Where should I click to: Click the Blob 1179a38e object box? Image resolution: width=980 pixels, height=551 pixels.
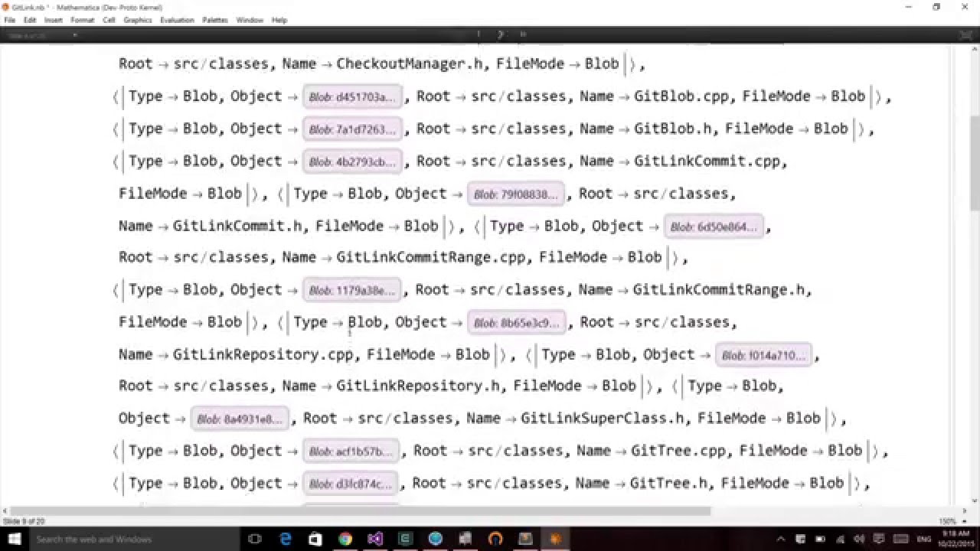pos(352,290)
